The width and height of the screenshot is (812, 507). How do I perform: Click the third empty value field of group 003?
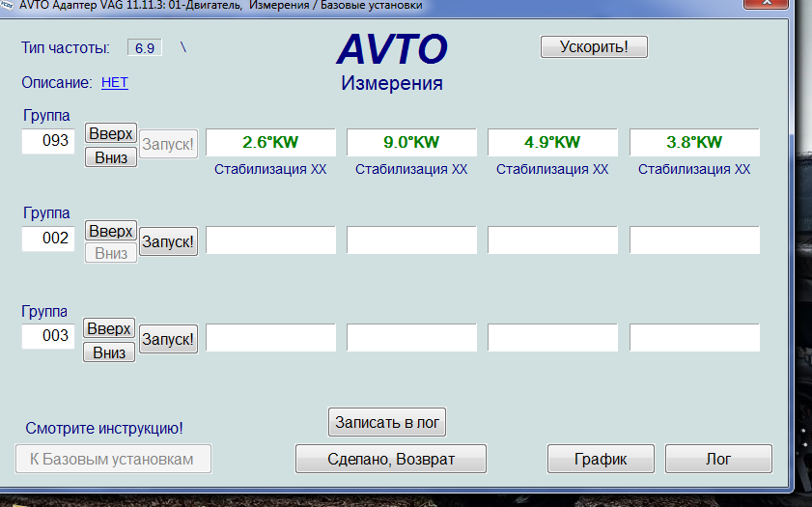point(552,338)
